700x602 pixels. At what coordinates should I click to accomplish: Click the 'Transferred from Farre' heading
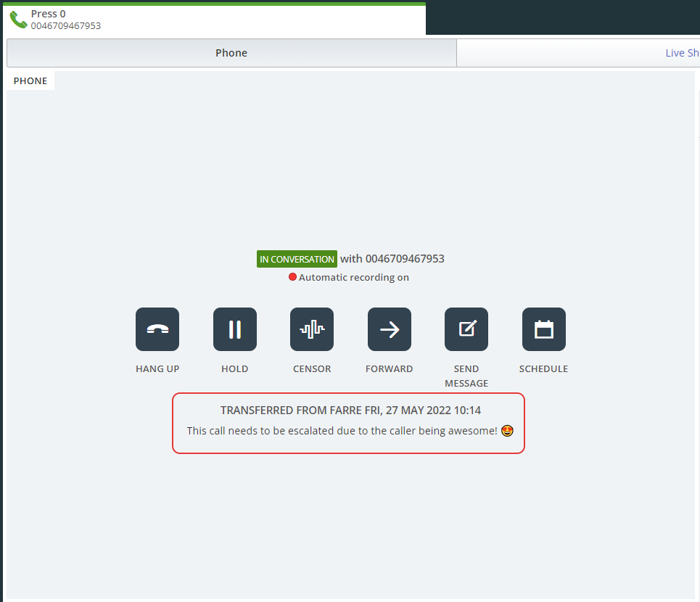[350, 411]
